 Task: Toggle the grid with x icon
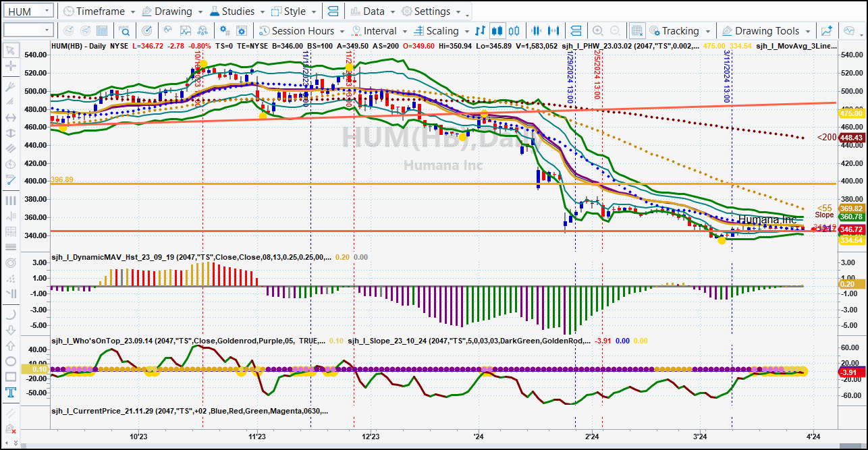tap(636, 30)
